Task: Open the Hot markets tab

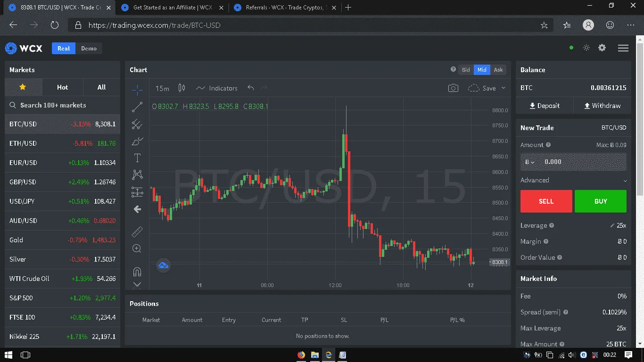Action: click(x=62, y=87)
